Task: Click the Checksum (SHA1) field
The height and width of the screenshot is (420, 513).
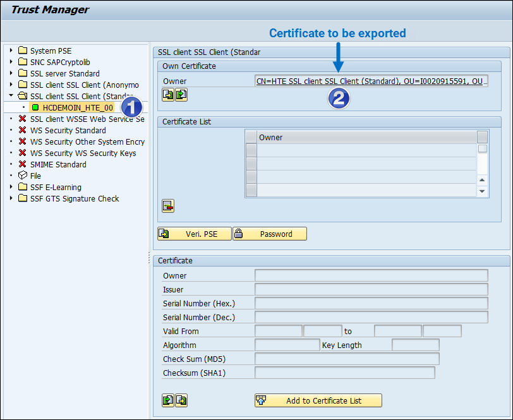Action: (345, 373)
